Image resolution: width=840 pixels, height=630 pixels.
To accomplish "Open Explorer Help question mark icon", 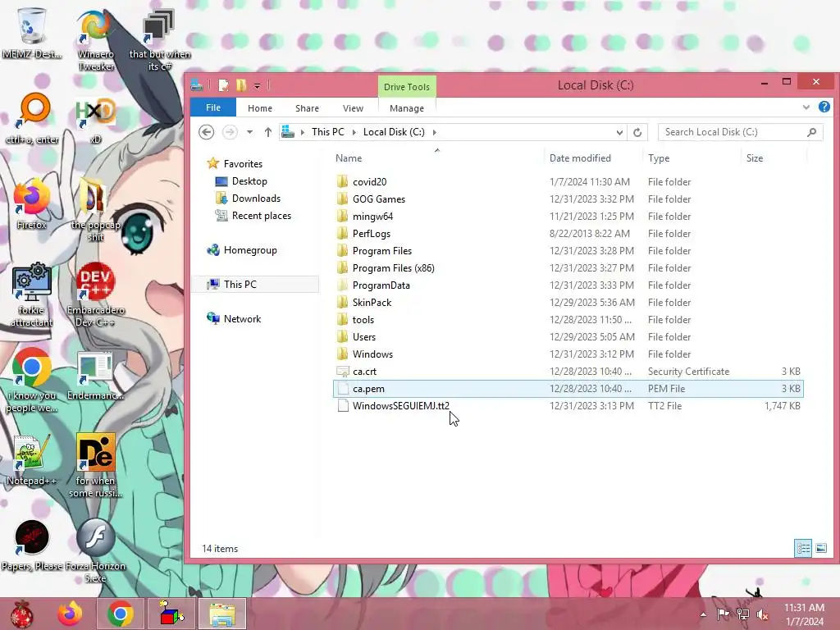I will [824, 107].
